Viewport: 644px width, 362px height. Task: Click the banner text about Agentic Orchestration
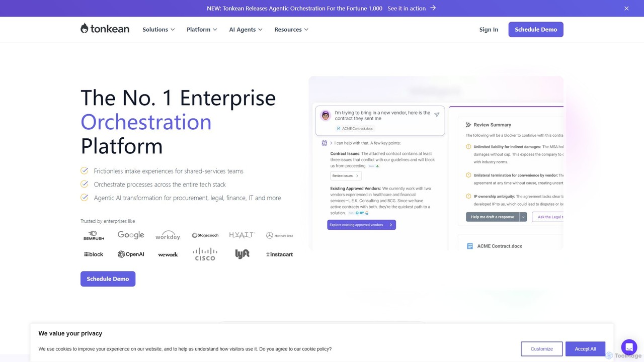point(295,9)
